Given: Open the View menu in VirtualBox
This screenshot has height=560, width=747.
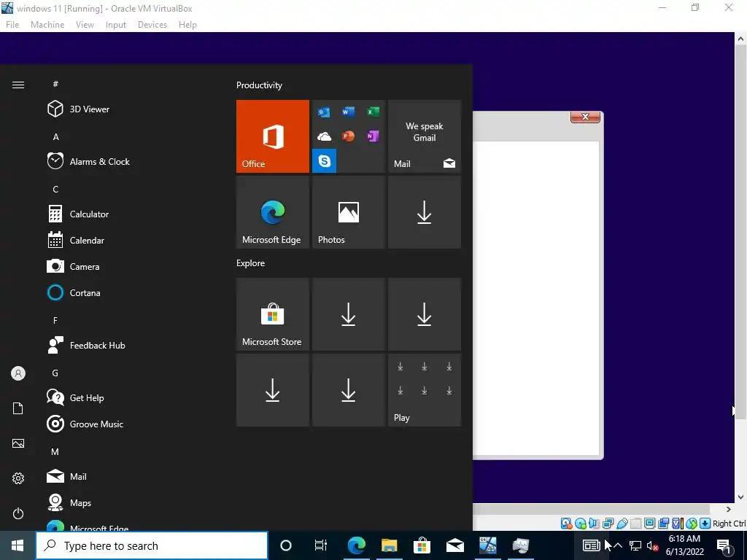Looking at the screenshot, I should [85, 25].
